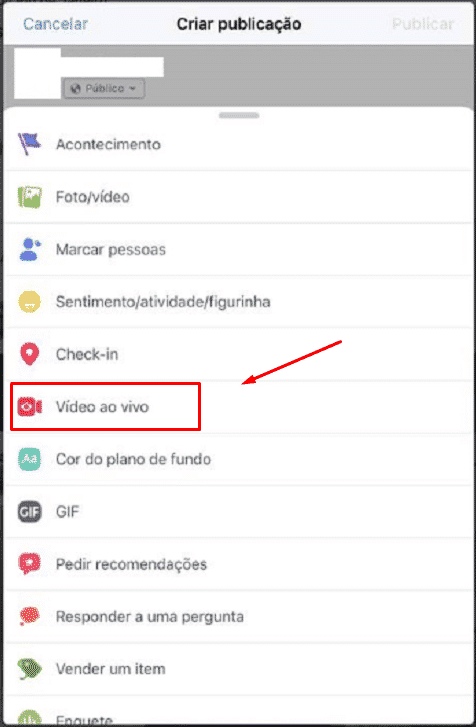476x727 pixels.
Task: Tap the Pedir recomendações star bubble icon
Action: click(x=29, y=564)
